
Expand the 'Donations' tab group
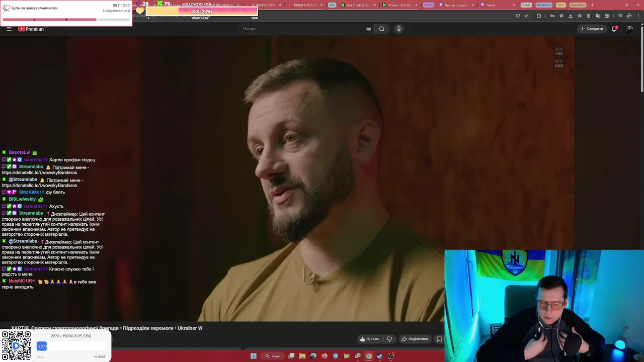click(x=544, y=5)
